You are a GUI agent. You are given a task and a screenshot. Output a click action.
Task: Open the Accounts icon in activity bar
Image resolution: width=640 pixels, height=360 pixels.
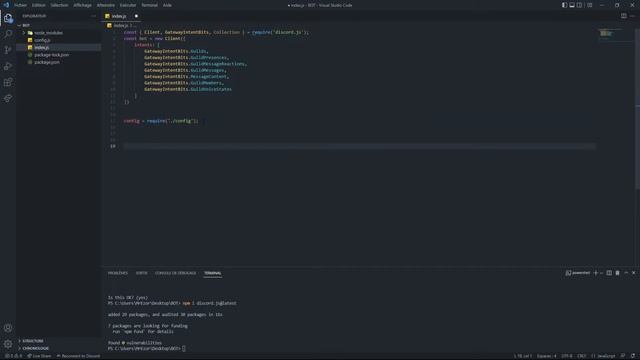click(8, 328)
